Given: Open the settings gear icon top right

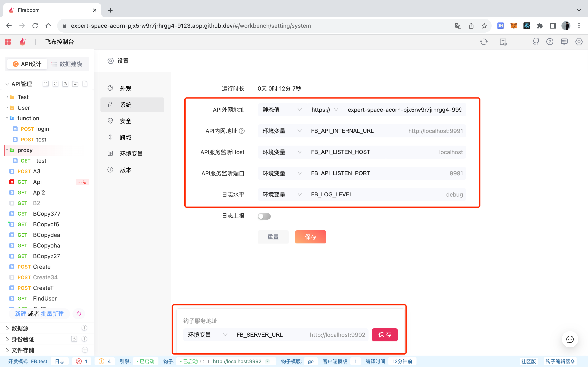Looking at the screenshot, I should click(579, 42).
